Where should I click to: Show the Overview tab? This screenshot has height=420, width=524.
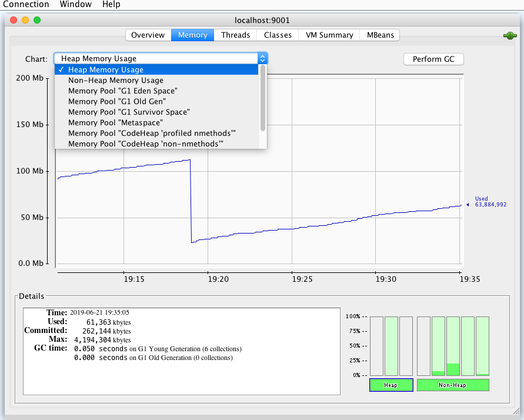tap(148, 35)
